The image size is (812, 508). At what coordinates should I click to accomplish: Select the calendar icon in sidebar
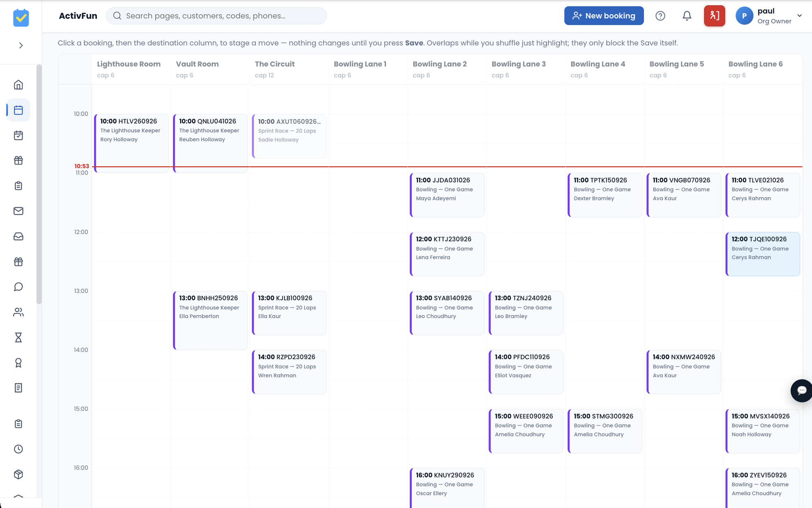click(18, 110)
